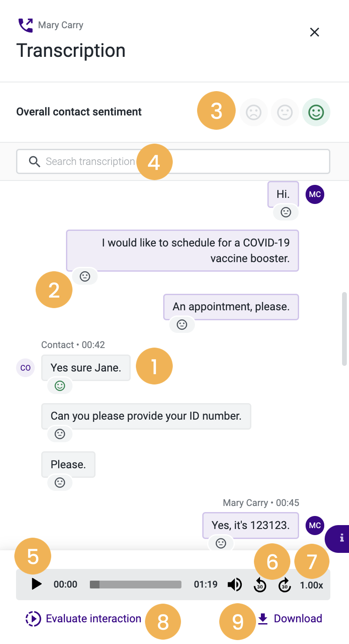Select the neutral face sentiment rating
Screen dimensions: 349x644
tap(285, 112)
